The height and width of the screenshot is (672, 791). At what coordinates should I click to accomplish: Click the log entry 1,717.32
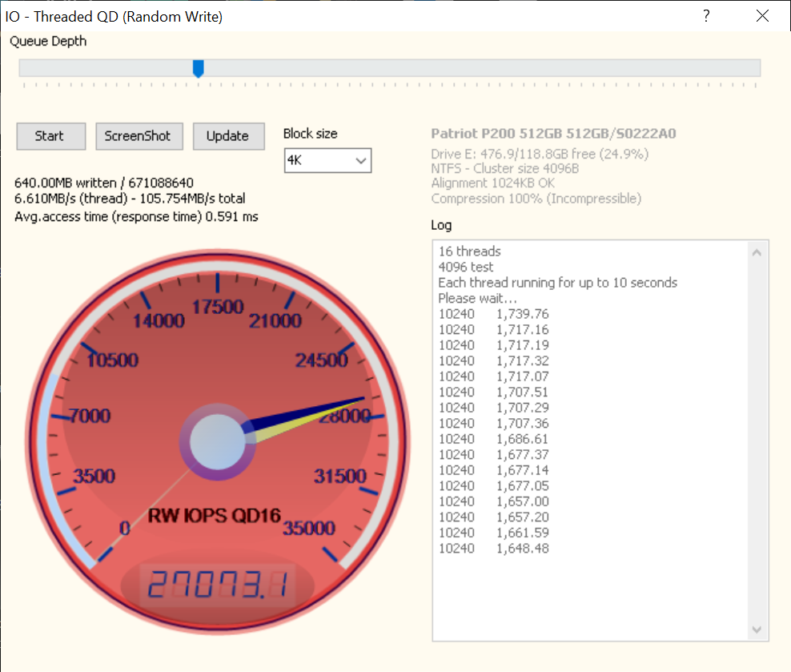493,360
